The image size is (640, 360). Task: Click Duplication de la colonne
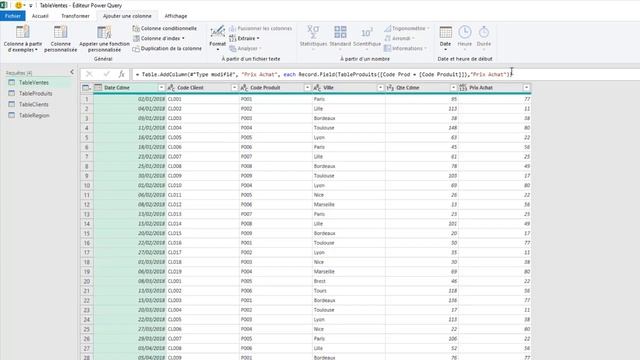167,48
